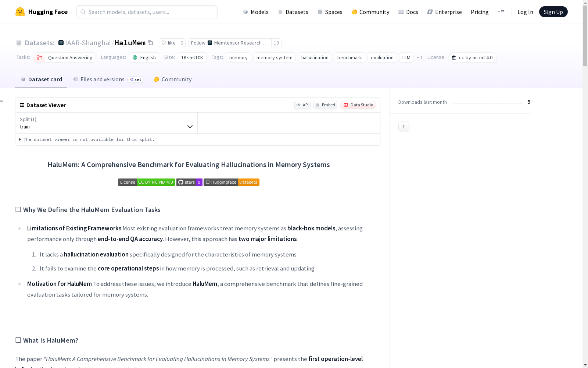Click the Sign Up button
588x368 pixels.
553,12
